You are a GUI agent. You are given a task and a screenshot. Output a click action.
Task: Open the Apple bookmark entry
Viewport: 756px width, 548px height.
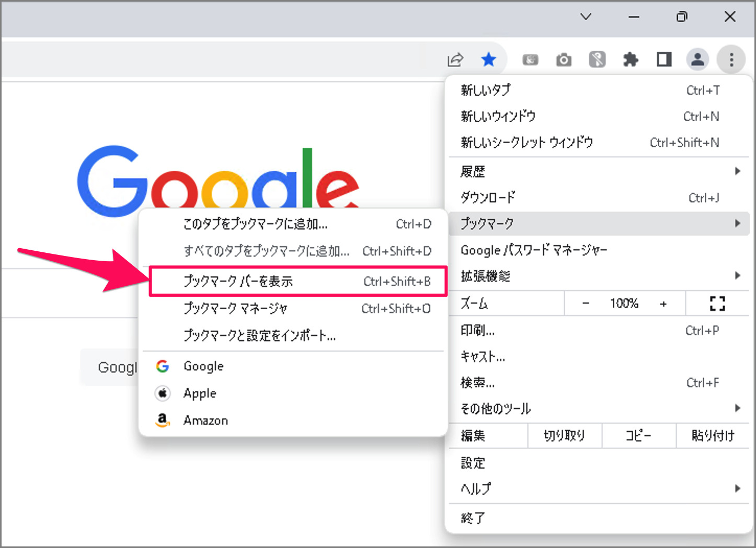point(199,393)
